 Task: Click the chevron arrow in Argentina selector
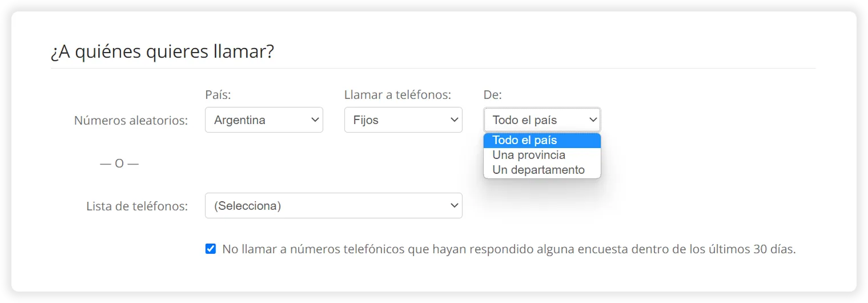(x=315, y=120)
